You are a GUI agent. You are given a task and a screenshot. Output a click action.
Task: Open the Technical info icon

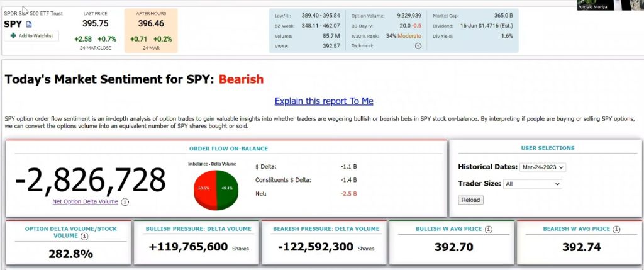point(418,46)
